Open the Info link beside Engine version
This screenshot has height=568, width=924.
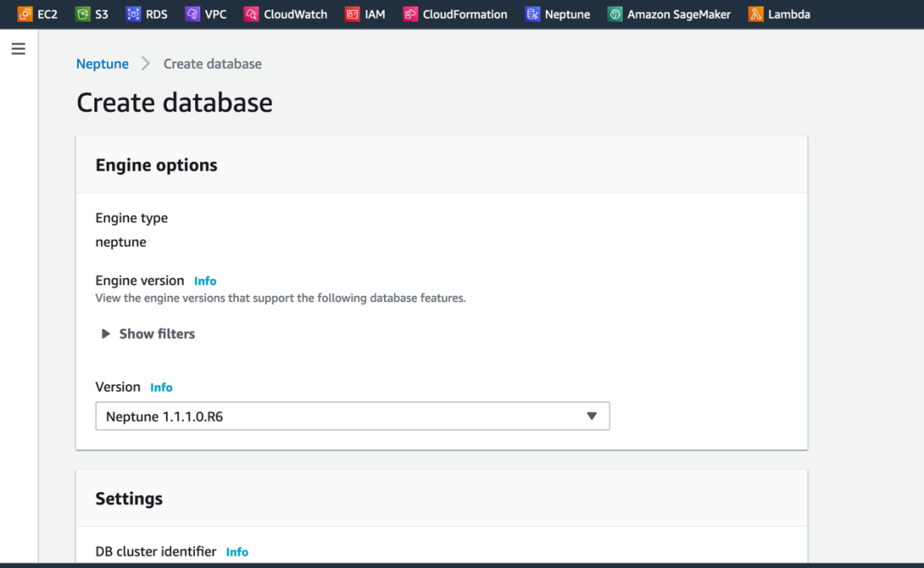(205, 281)
